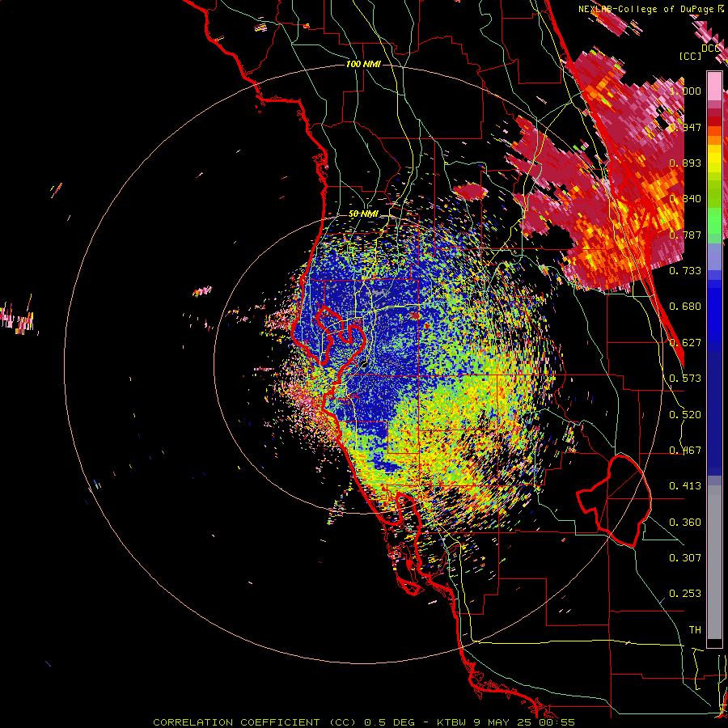Click the 0.253 scale value
Image resolution: width=728 pixels, height=728 pixels.
(685, 594)
